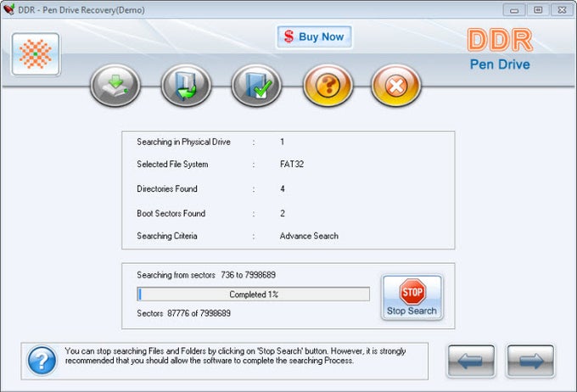Go forward with the right arrow button
Image resolution: width=577 pixels, height=392 pixels.
click(530, 361)
